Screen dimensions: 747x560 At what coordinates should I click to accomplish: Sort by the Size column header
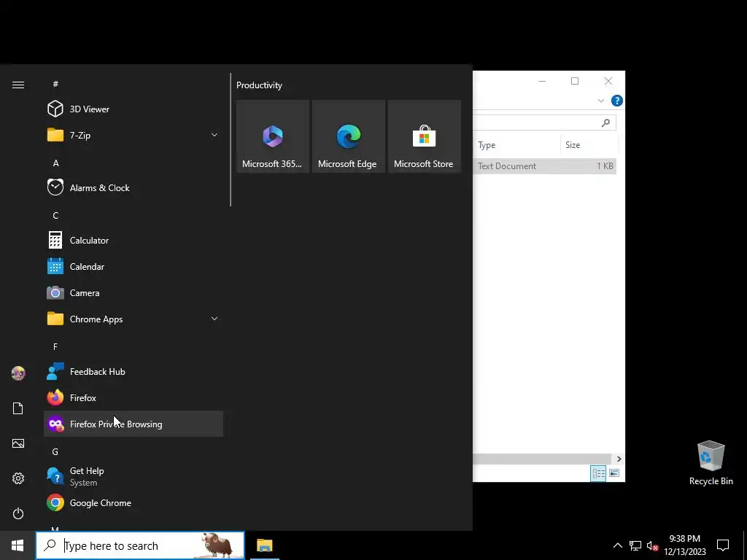[589, 145]
